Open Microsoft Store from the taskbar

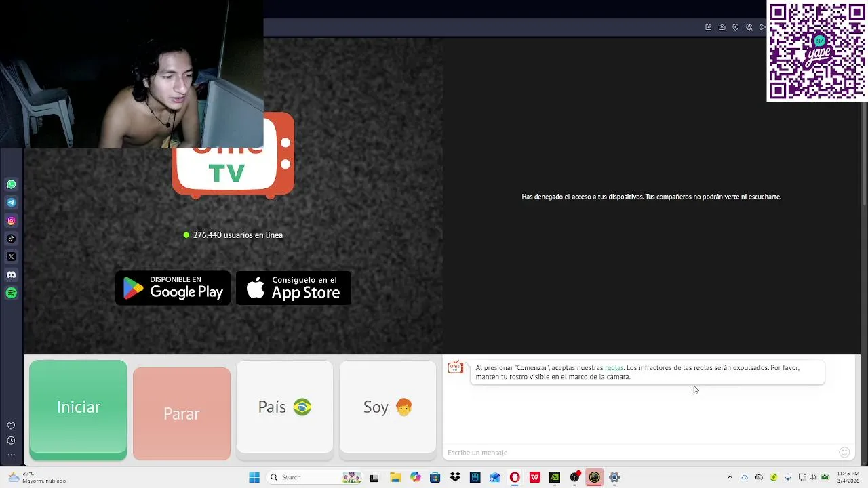435,477
